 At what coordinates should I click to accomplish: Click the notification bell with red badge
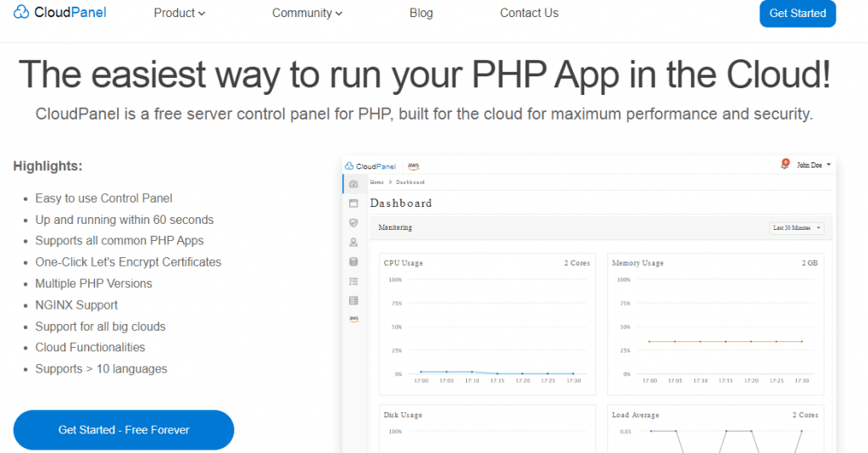pos(785,165)
